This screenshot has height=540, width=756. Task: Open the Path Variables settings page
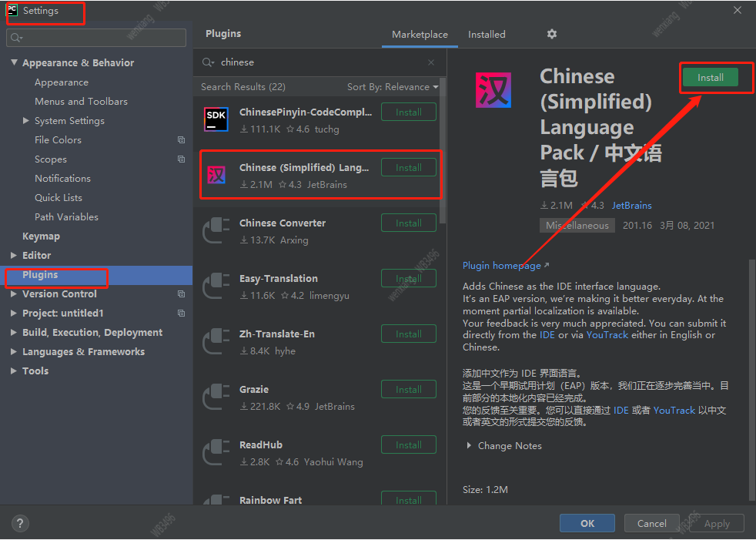tap(66, 217)
